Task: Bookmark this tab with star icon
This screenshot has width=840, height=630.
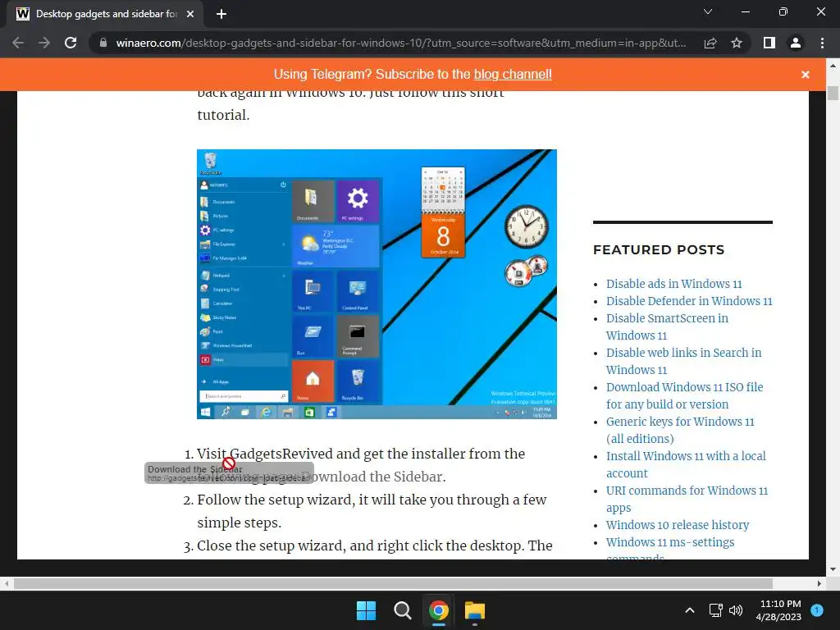Action: [737, 43]
